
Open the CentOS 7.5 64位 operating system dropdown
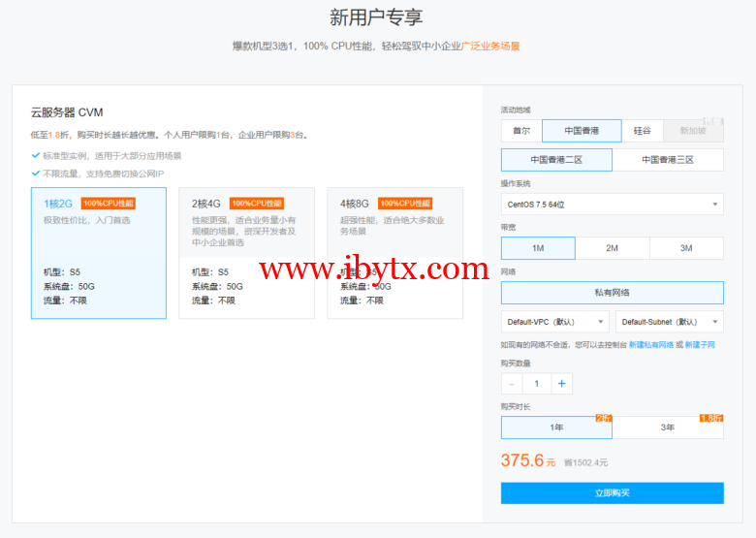[x=612, y=205]
